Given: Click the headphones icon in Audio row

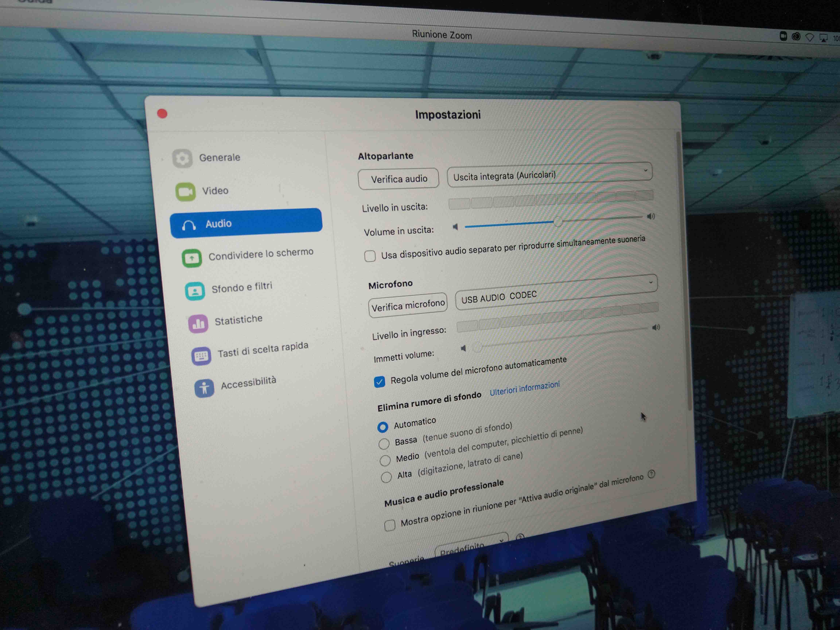Looking at the screenshot, I should 189,225.
